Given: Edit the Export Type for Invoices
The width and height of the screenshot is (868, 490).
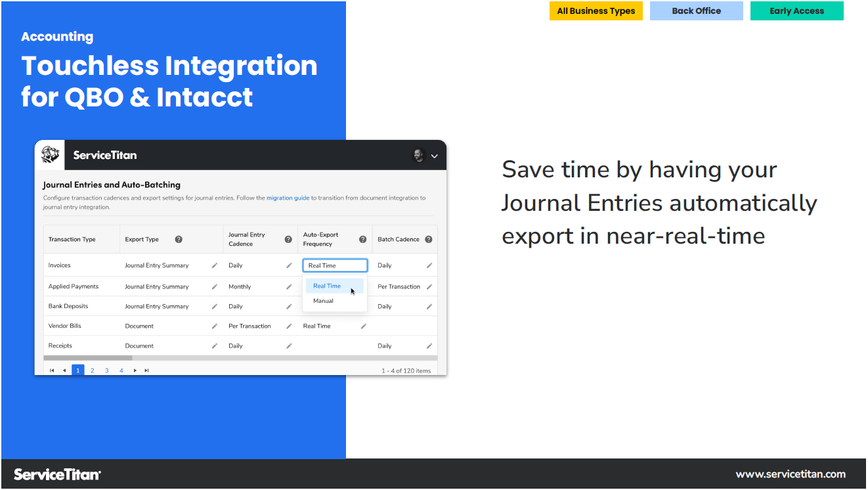Looking at the screenshot, I should (215, 265).
